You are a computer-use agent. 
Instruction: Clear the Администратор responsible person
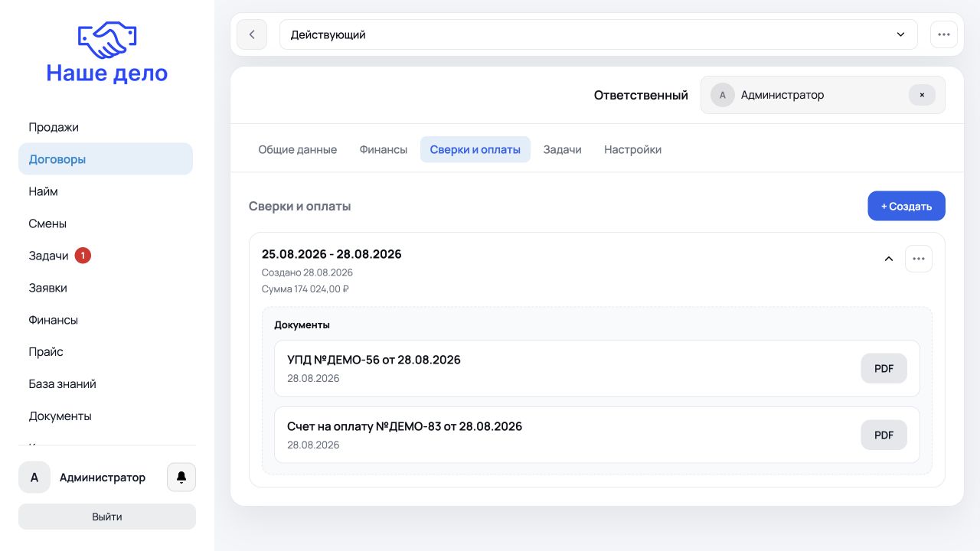coord(922,95)
